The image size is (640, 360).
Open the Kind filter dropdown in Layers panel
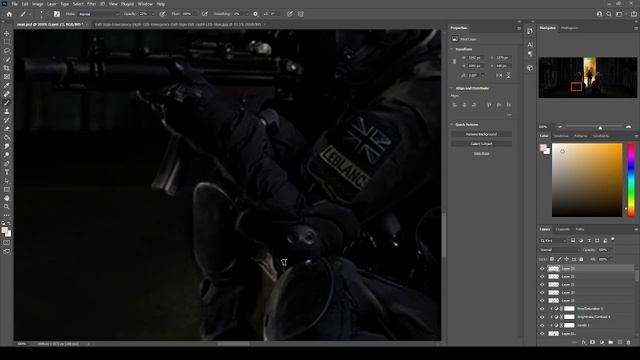pyautogui.click(x=553, y=241)
